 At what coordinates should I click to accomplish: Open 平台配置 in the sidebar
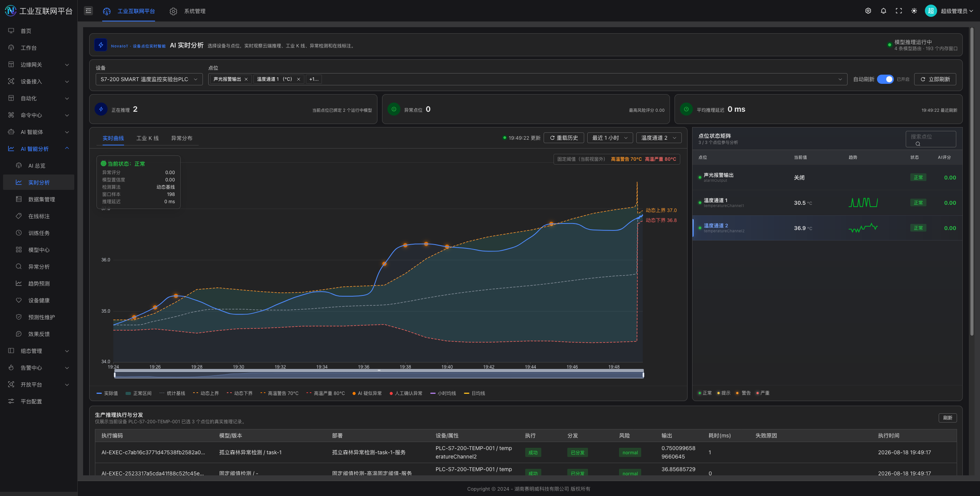[38, 401]
